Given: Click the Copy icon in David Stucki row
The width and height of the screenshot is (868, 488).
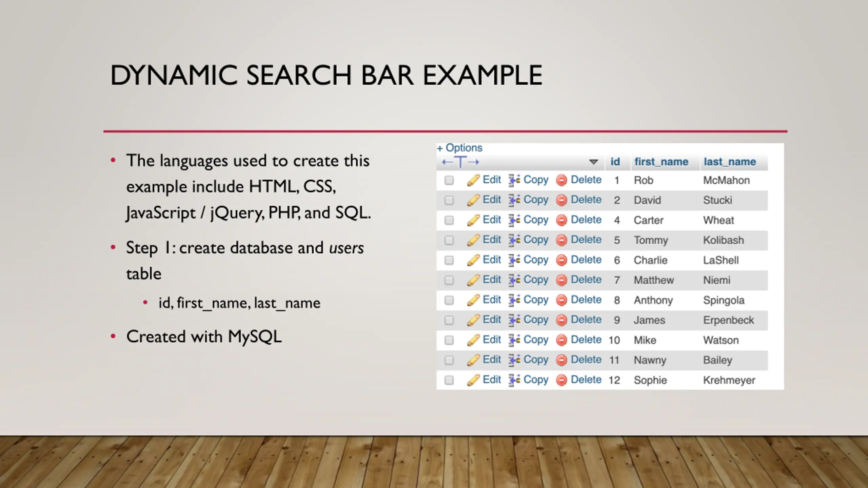Looking at the screenshot, I should coord(514,200).
